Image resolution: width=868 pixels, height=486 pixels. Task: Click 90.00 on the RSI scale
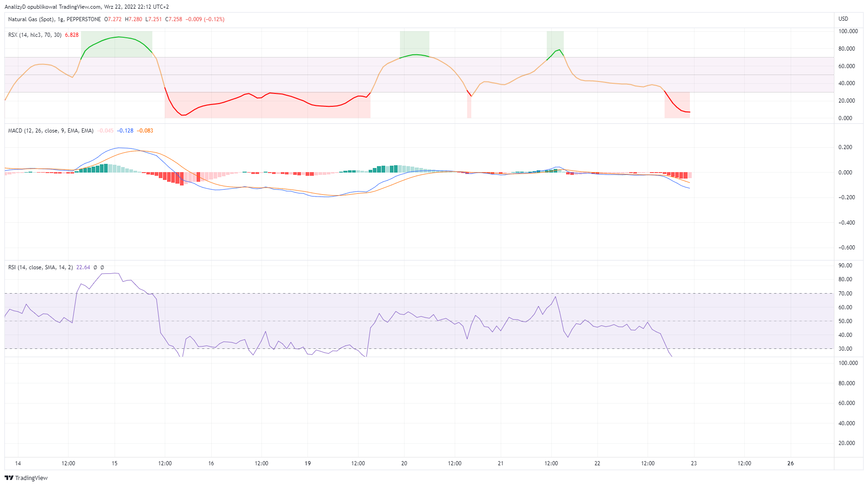click(845, 266)
